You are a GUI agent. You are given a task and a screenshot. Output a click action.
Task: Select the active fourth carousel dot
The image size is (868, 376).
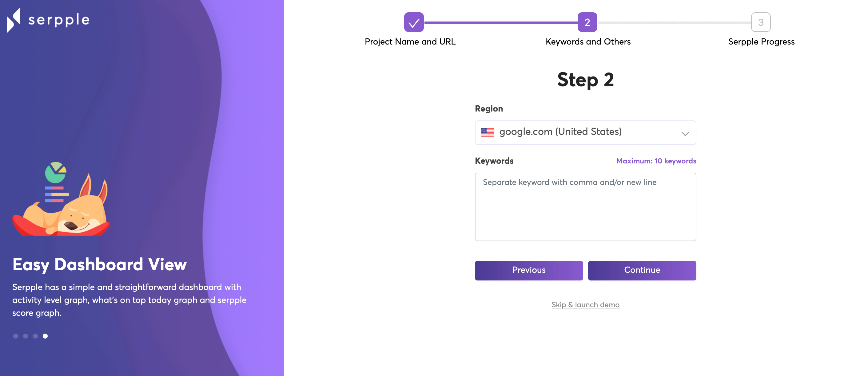[45, 336]
